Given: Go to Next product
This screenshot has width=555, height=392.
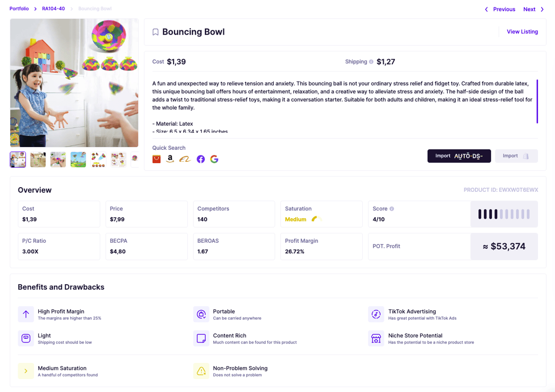Looking at the screenshot, I should tap(534, 9).
